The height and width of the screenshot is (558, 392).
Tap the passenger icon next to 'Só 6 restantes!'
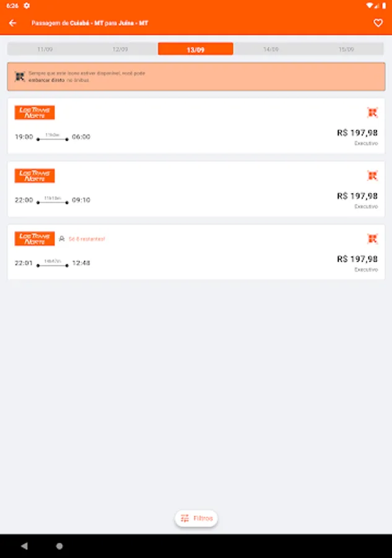click(x=64, y=238)
